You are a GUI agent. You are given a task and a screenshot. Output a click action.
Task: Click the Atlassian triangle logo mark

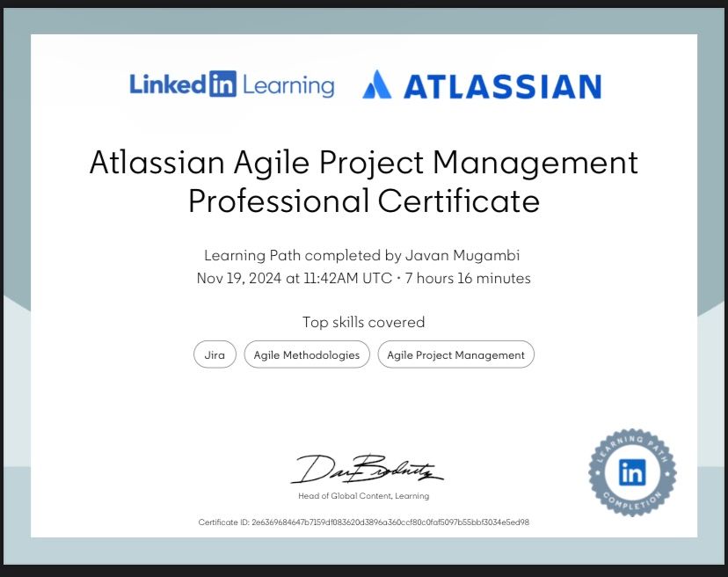[x=376, y=84]
